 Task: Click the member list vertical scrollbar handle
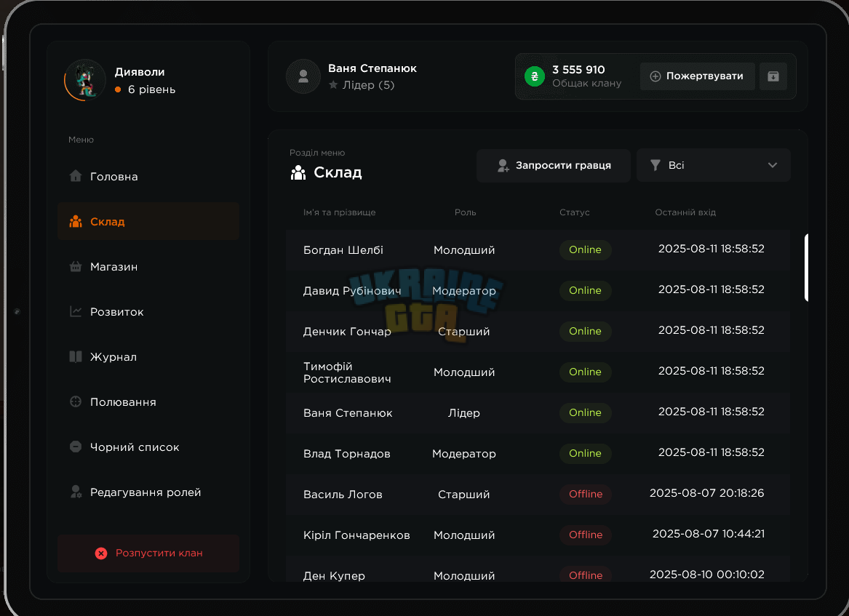click(x=806, y=268)
